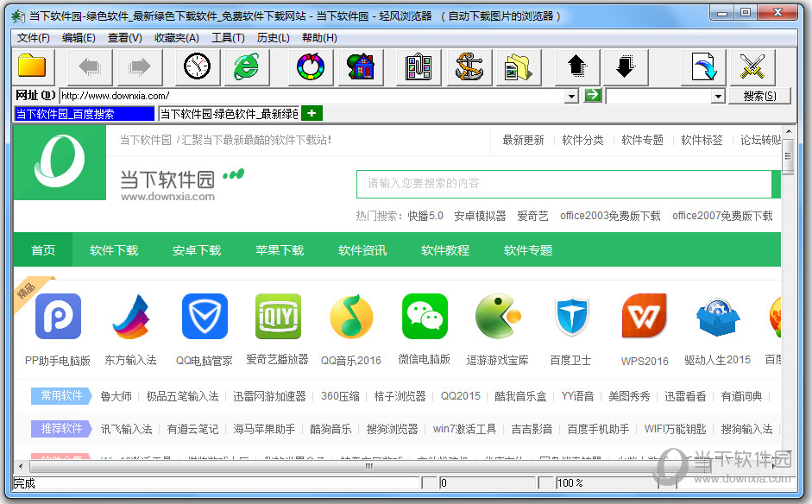This screenshot has height=504, width=812.
Task: Go forward with the right arrow button
Action: [x=140, y=66]
